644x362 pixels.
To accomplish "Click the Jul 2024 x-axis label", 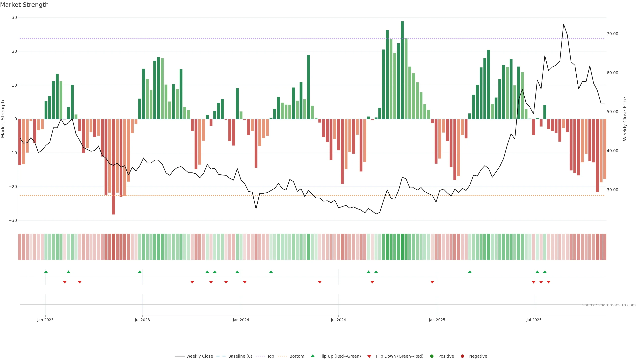I will click(338, 320).
